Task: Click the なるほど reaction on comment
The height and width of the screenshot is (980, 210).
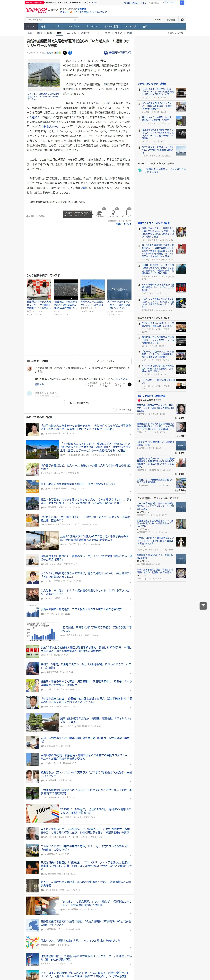Action: click(x=103, y=385)
